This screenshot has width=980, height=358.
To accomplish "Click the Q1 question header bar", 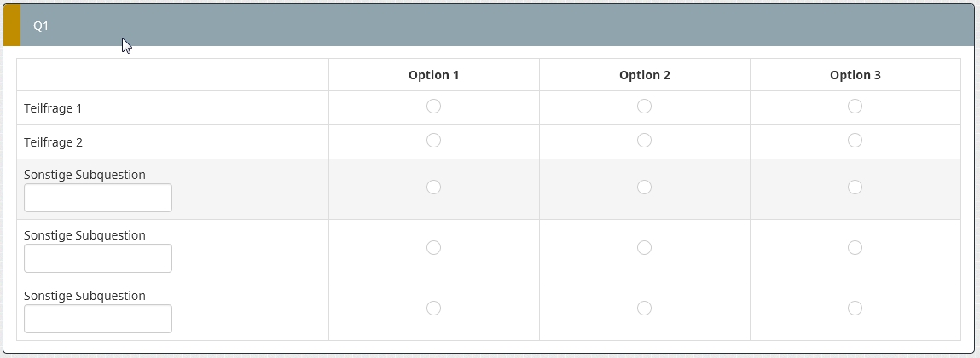I will pos(490,26).
